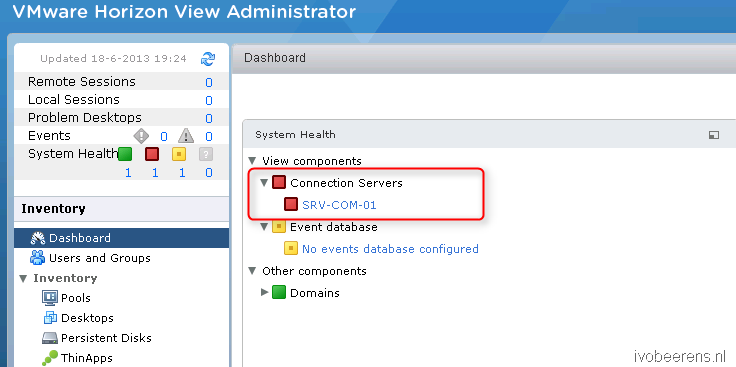Collapse the View components section
This screenshot has width=736, height=367.
pyautogui.click(x=253, y=161)
